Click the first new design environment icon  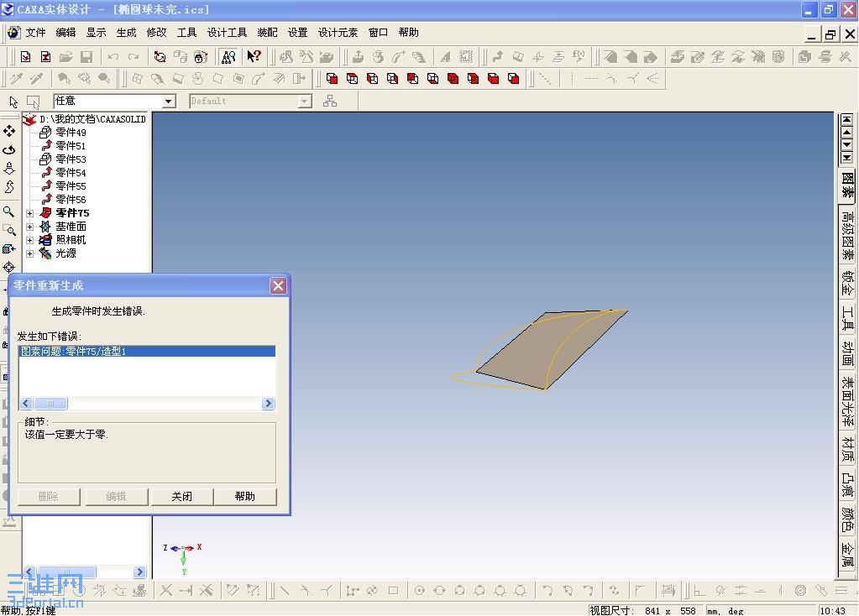point(25,56)
